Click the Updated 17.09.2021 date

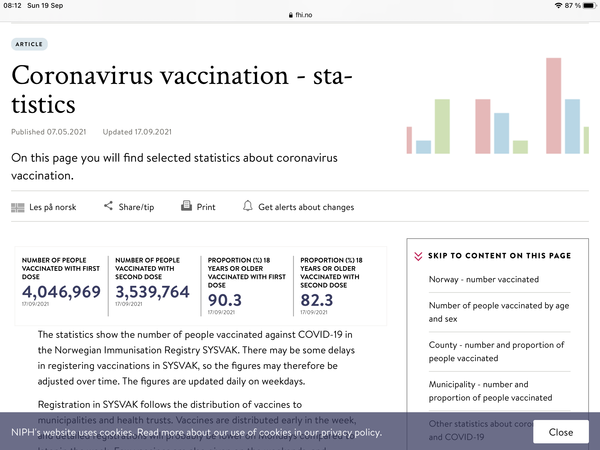coord(137,132)
